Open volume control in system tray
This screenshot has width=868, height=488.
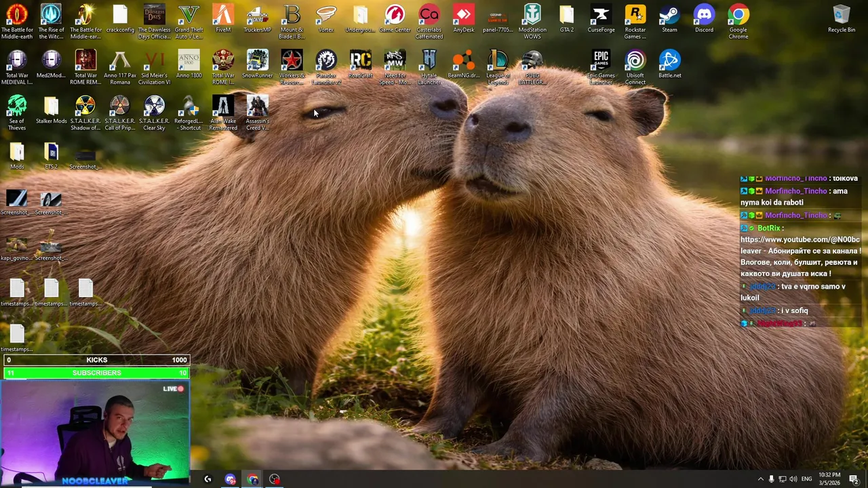[x=793, y=479]
